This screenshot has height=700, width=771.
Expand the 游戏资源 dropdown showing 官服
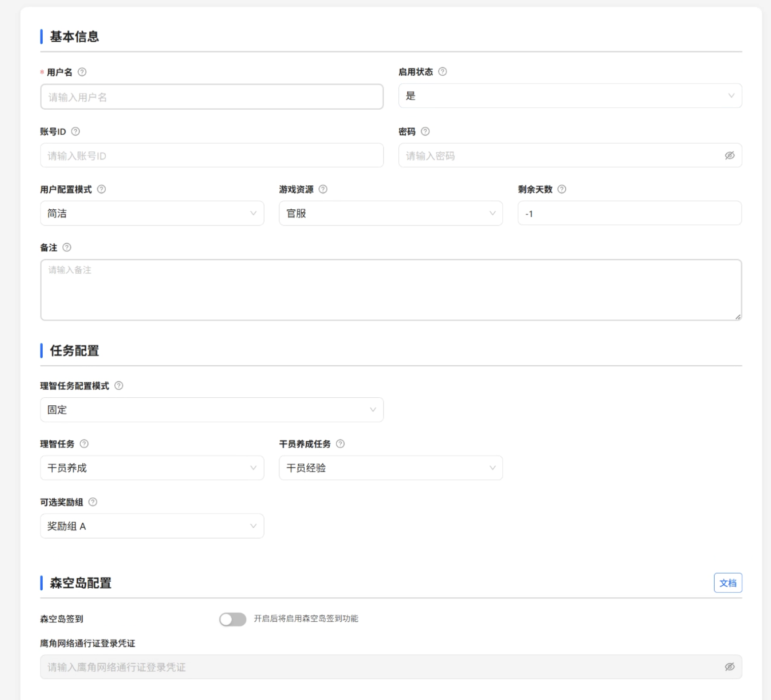click(390, 213)
